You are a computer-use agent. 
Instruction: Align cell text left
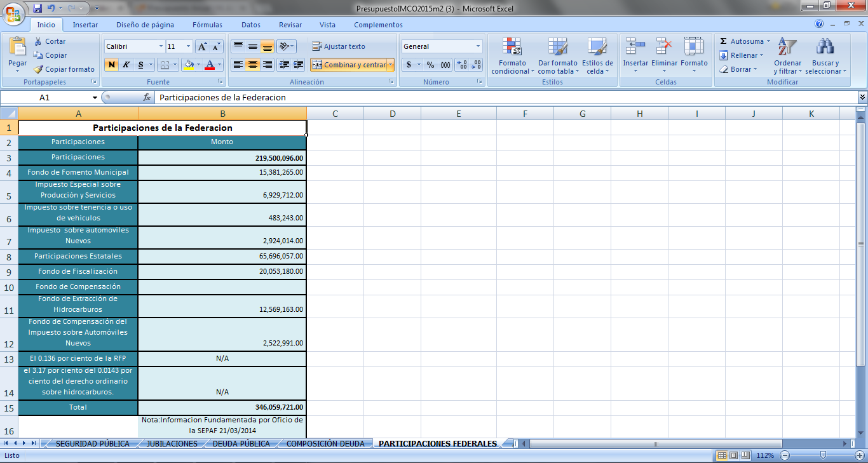click(238, 64)
